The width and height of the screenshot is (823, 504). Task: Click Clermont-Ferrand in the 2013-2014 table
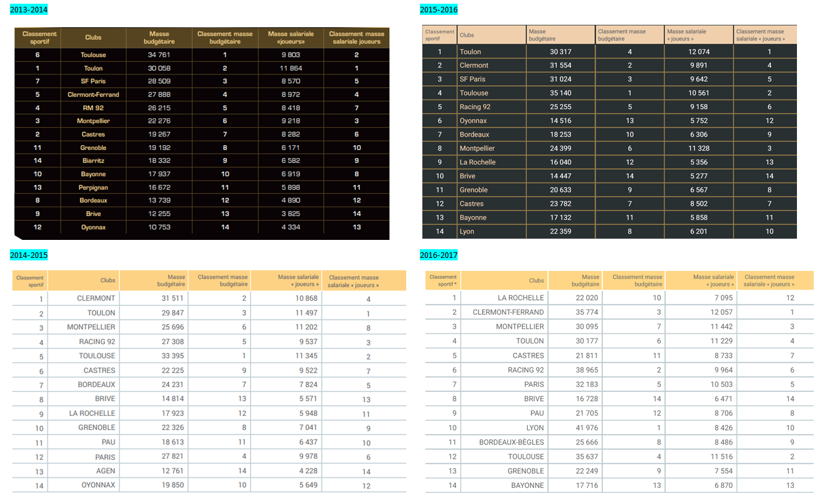coord(93,95)
